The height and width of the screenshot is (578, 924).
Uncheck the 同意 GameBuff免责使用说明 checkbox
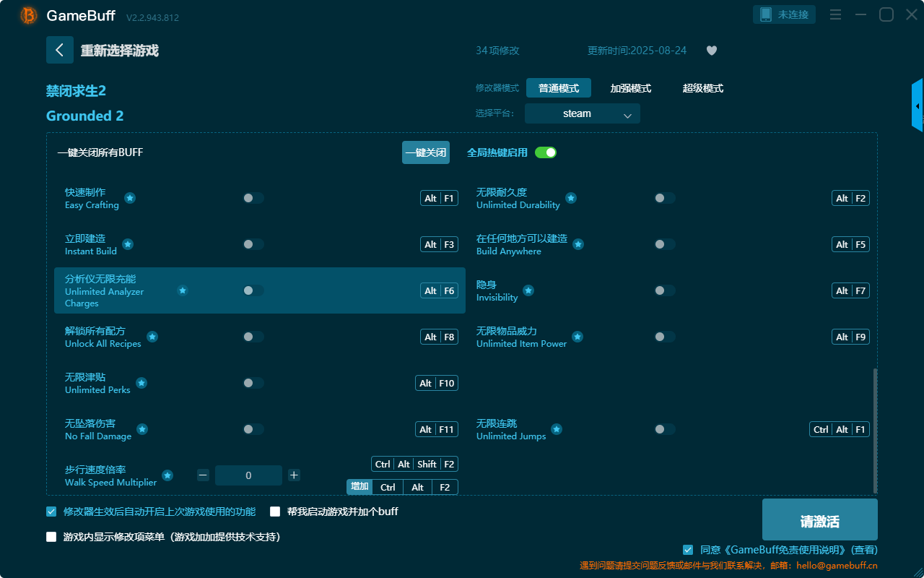(x=688, y=550)
